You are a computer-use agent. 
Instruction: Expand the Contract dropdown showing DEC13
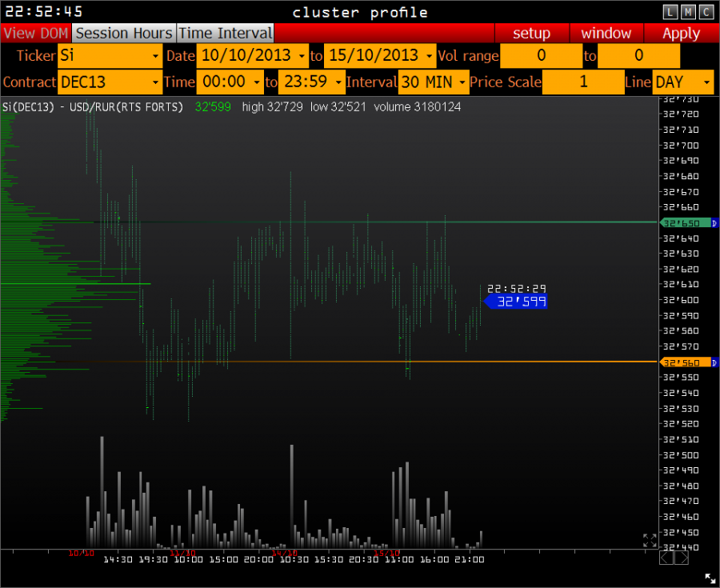coord(110,82)
